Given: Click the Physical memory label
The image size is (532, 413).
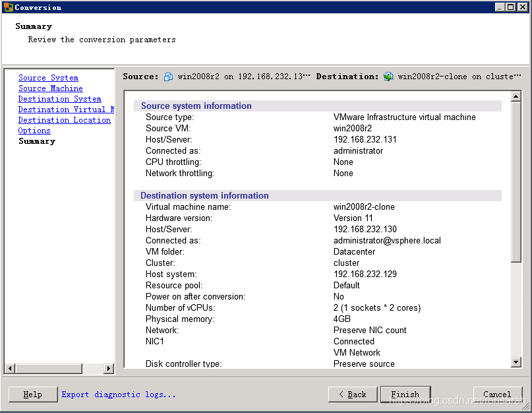Looking at the screenshot, I should [x=180, y=319].
